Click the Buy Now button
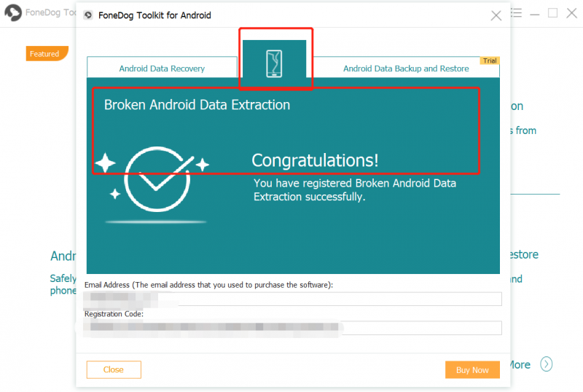This screenshot has height=392, width=583. 472,370
